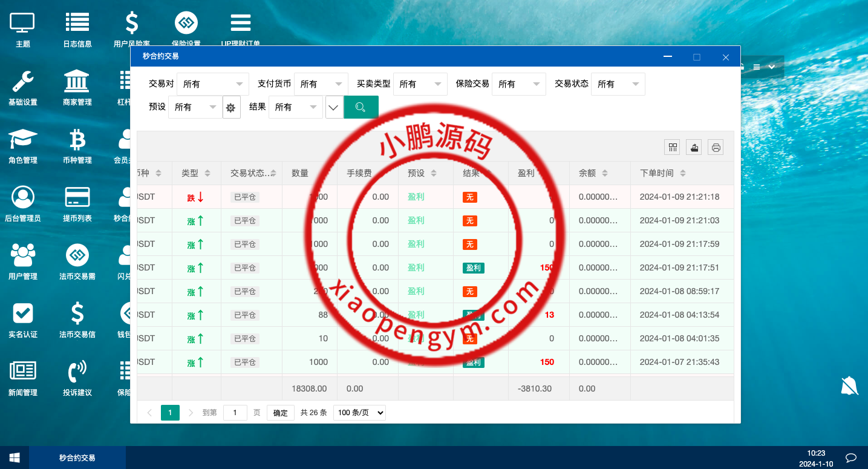
Task: Open 日志信息 log information icon
Action: [77, 29]
